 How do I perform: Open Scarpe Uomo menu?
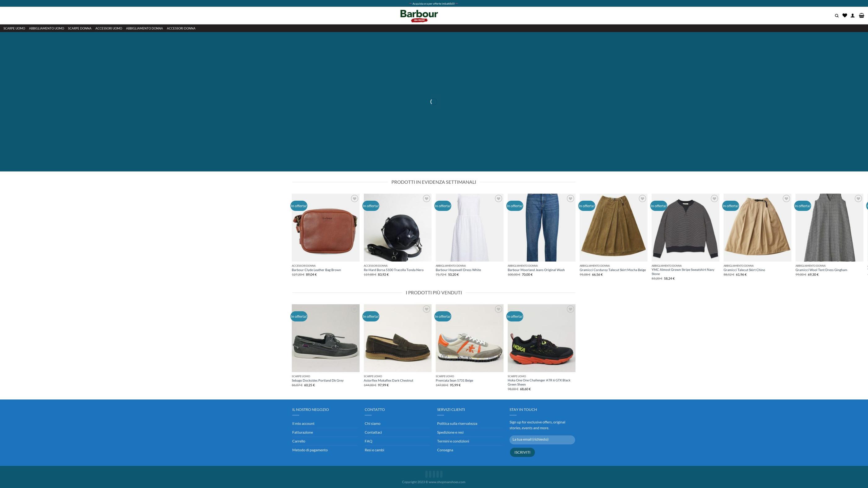pyautogui.click(x=14, y=28)
